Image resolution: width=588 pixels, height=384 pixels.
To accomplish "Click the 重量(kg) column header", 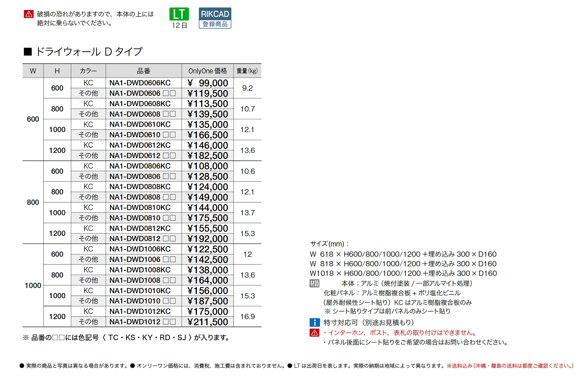I will (247, 71).
